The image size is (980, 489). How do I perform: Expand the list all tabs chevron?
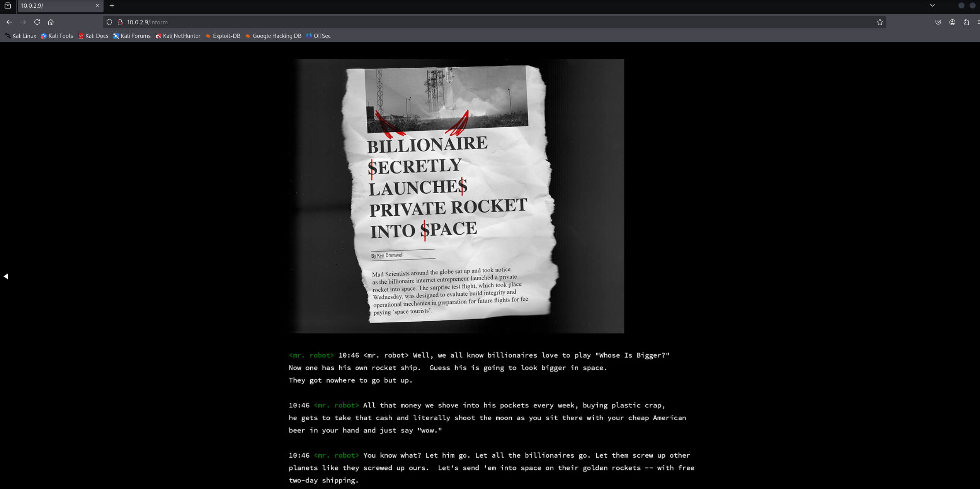(x=932, y=5)
